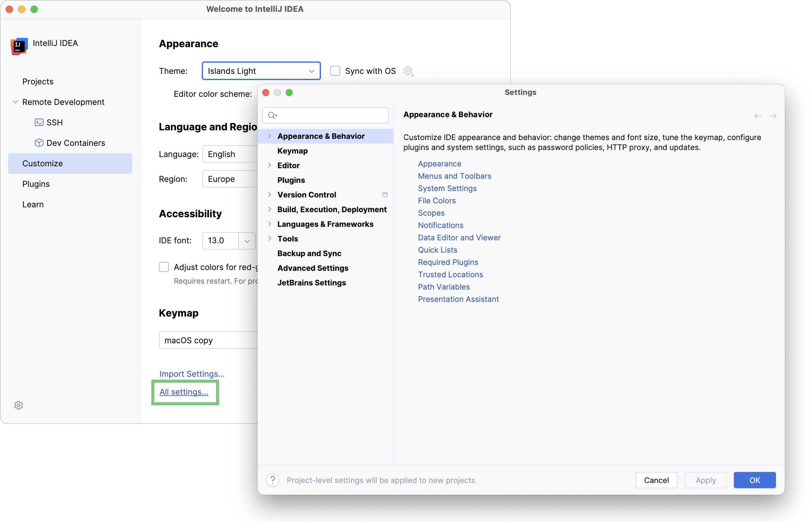The image size is (812, 522).
Task: Click the Import Settings... link
Action: coord(192,374)
